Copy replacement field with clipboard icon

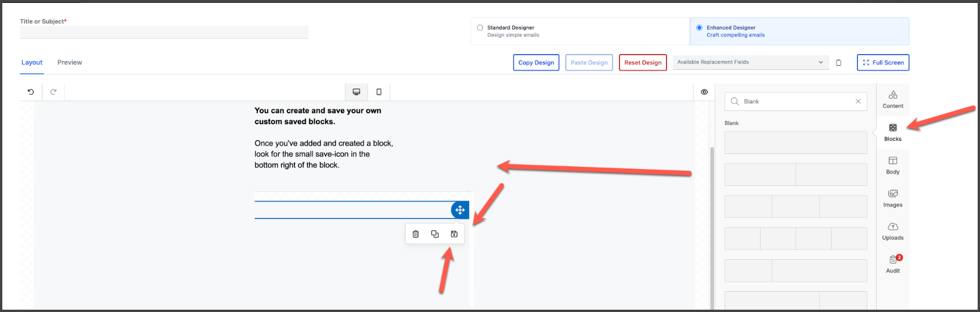838,63
